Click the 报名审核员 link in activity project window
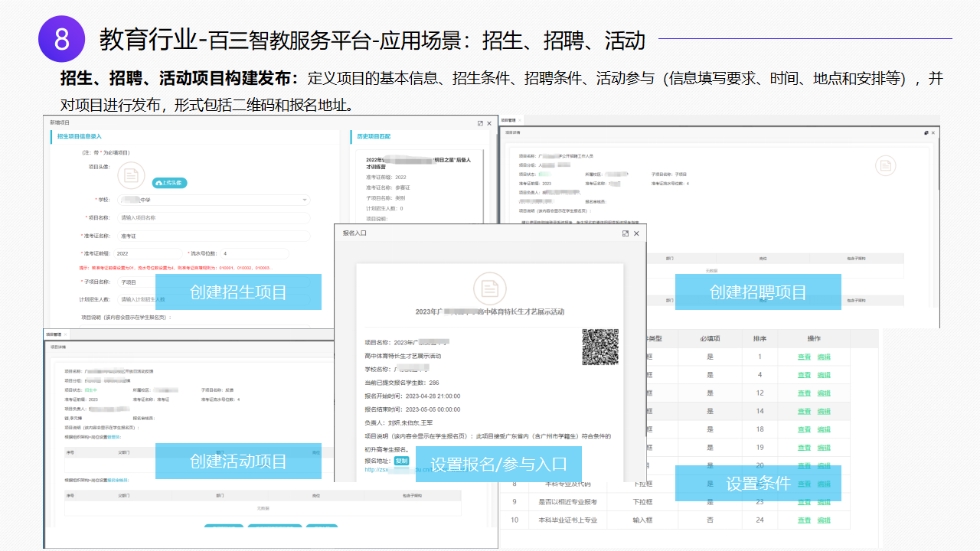The image size is (980, 551). pyautogui.click(x=117, y=480)
